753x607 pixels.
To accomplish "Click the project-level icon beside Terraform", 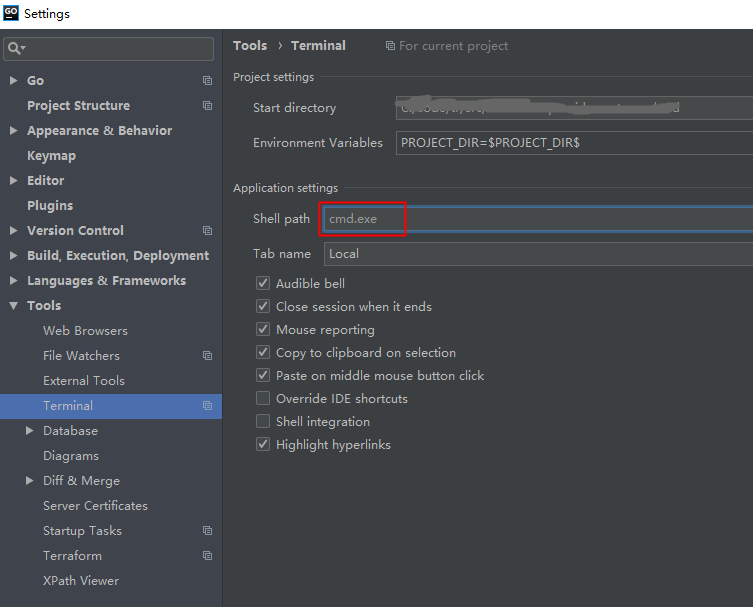I will (207, 556).
